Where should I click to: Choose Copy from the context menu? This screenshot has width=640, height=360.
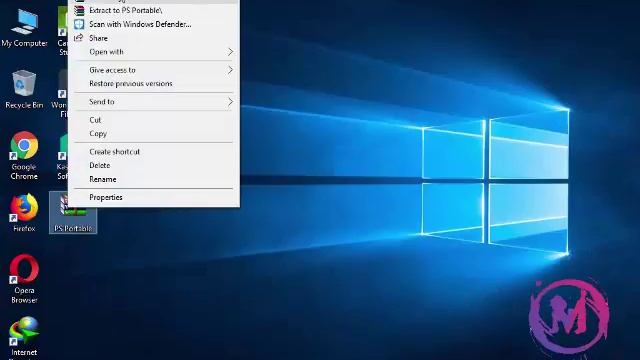pyautogui.click(x=154, y=133)
